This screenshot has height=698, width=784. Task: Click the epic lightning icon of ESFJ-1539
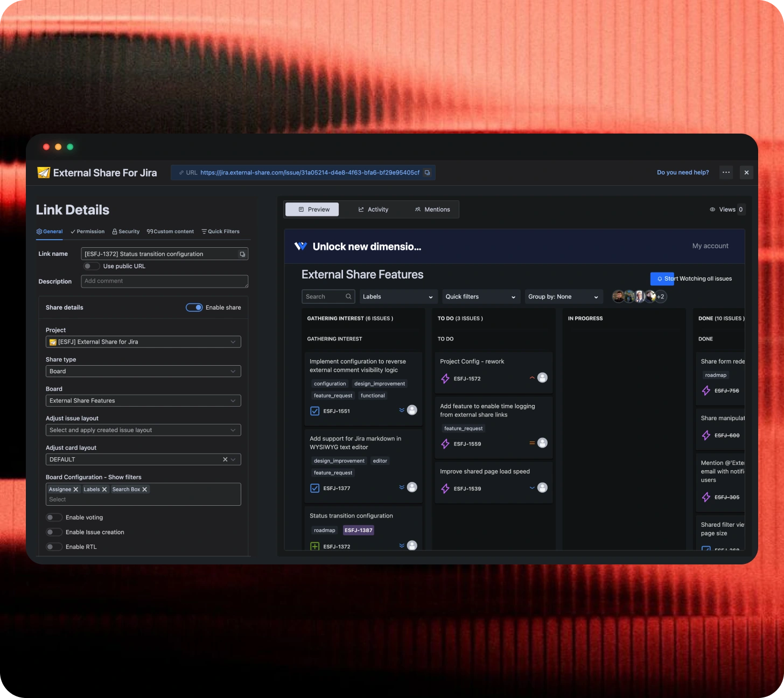(x=445, y=488)
